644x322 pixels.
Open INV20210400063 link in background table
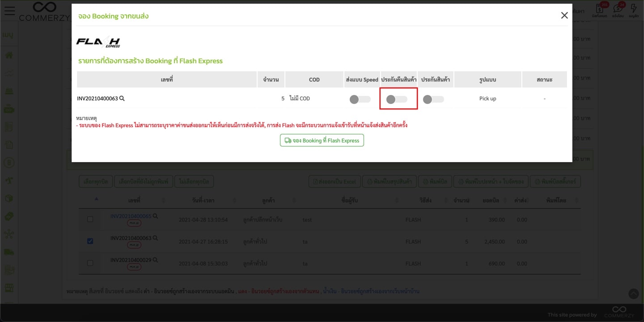point(131,238)
